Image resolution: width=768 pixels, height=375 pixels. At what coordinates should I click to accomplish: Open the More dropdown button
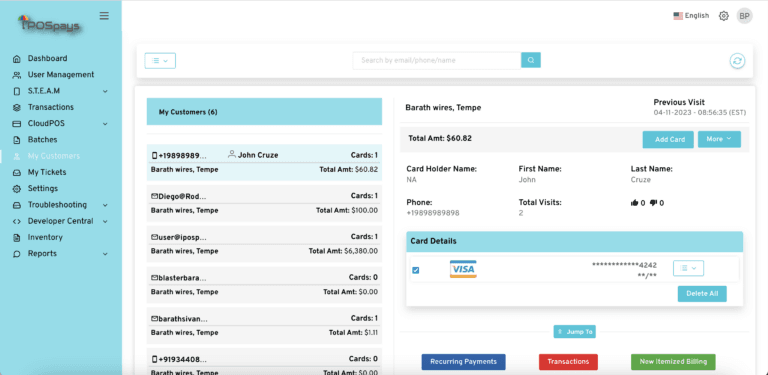point(719,139)
